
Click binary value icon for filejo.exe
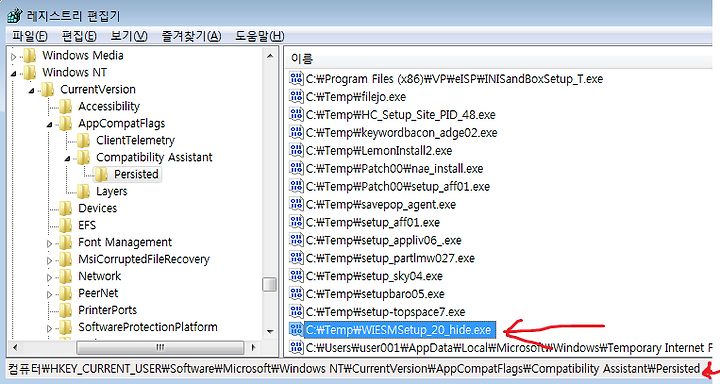point(296,96)
